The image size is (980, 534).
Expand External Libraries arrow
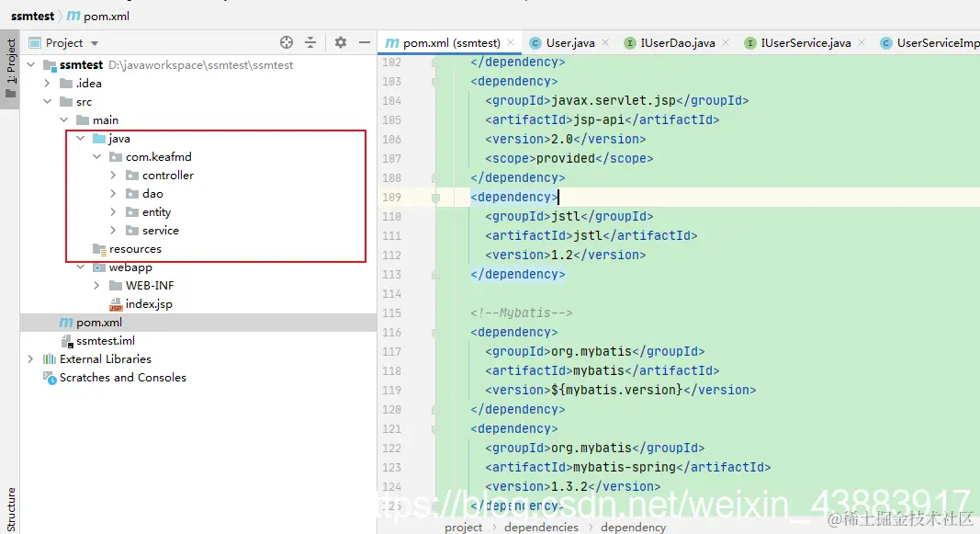[x=30, y=359]
